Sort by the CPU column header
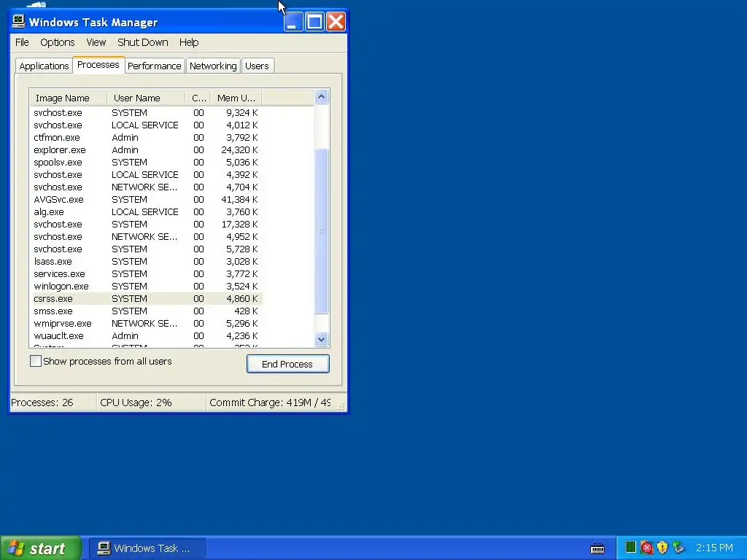Image resolution: width=747 pixels, height=560 pixels. pos(198,98)
